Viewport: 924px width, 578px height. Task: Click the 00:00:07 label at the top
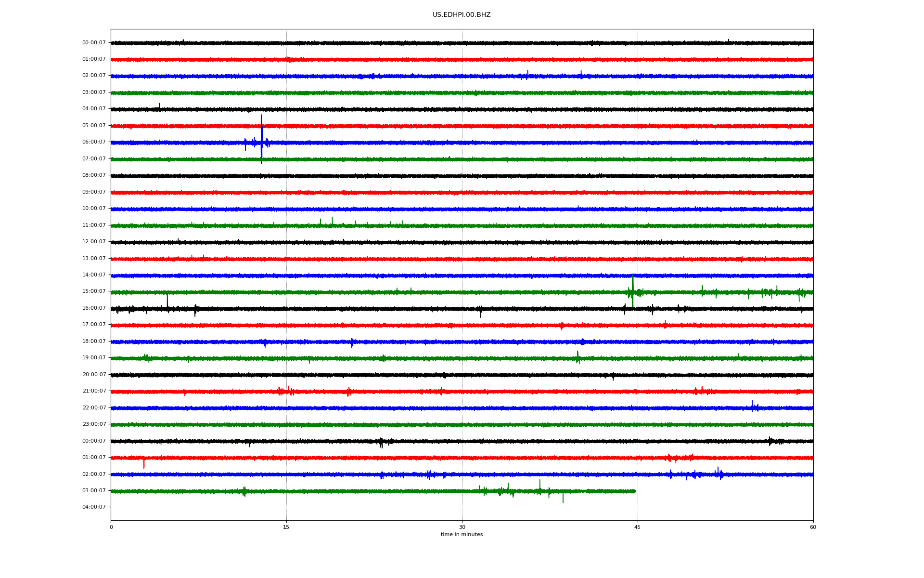coord(94,43)
